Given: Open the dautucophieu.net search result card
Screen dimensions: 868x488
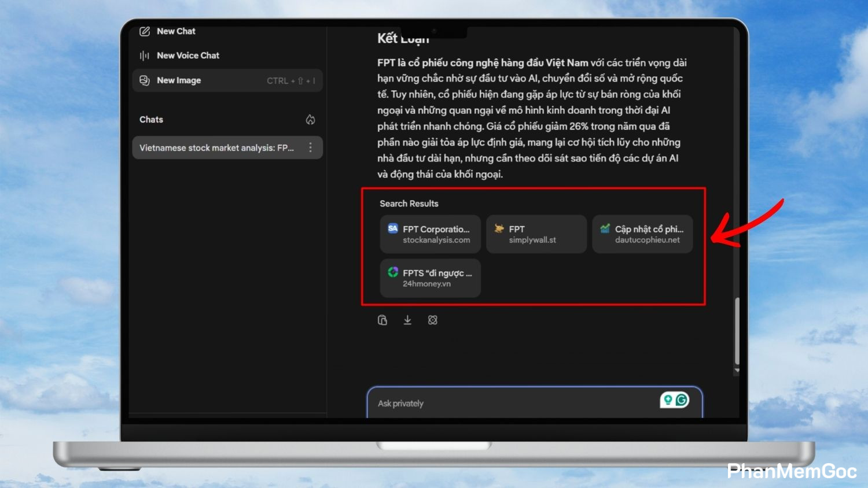Looking at the screenshot, I should coord(642,234).
